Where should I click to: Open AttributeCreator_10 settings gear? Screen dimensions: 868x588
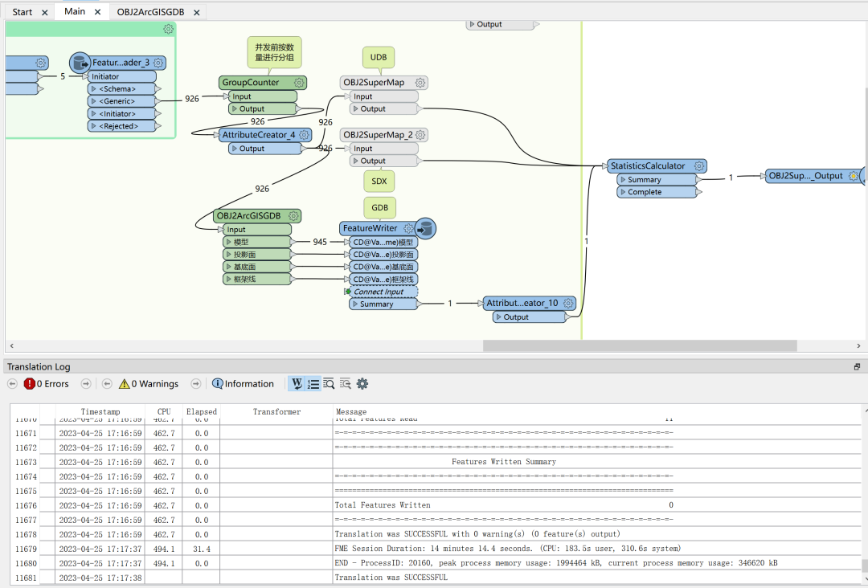(x=568, y=303)
